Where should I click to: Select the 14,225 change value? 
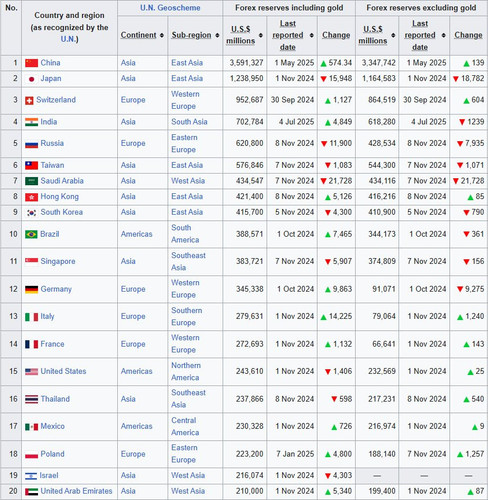[x=340, y=316]
